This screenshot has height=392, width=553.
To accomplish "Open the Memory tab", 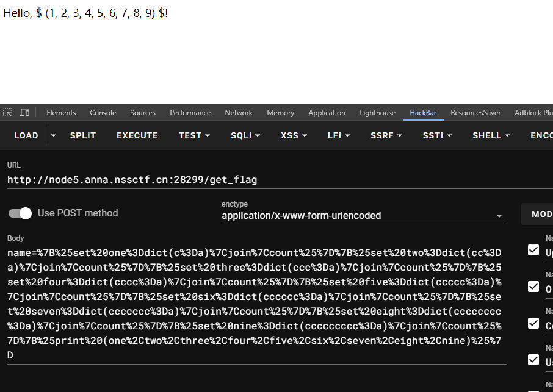I will (x=280, y=113).
